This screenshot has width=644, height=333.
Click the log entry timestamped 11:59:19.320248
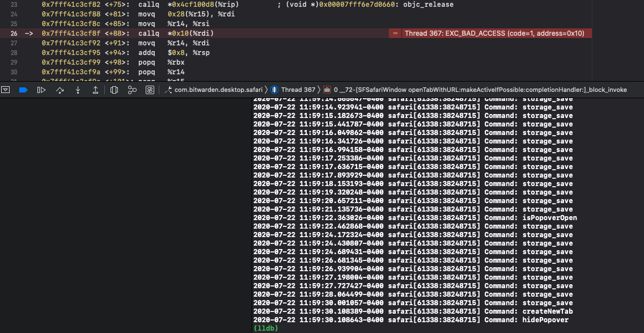click(413, 192)
